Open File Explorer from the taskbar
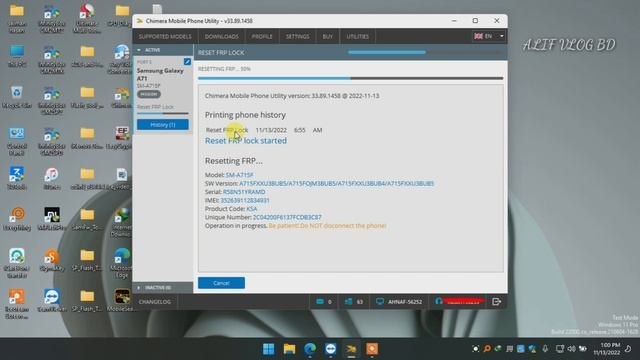Screen dimensions: 640x360 click(289, 349)
